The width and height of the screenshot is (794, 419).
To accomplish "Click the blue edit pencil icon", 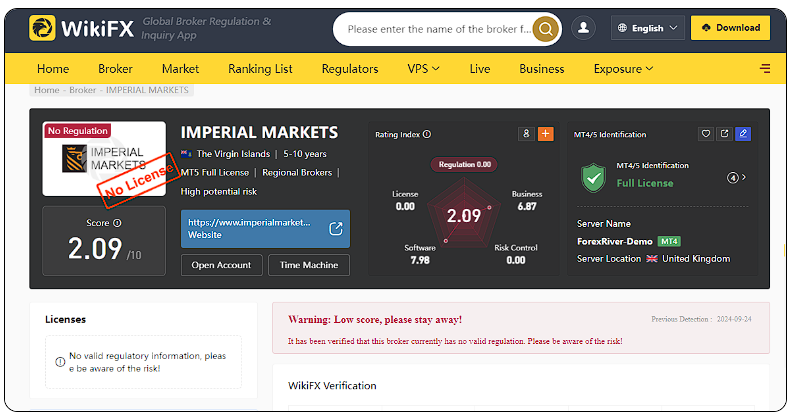I will coord(743,134).
